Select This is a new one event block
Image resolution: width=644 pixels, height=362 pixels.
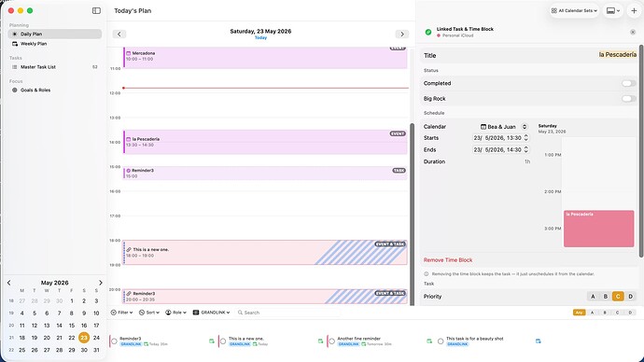click(x=265, y=253)
